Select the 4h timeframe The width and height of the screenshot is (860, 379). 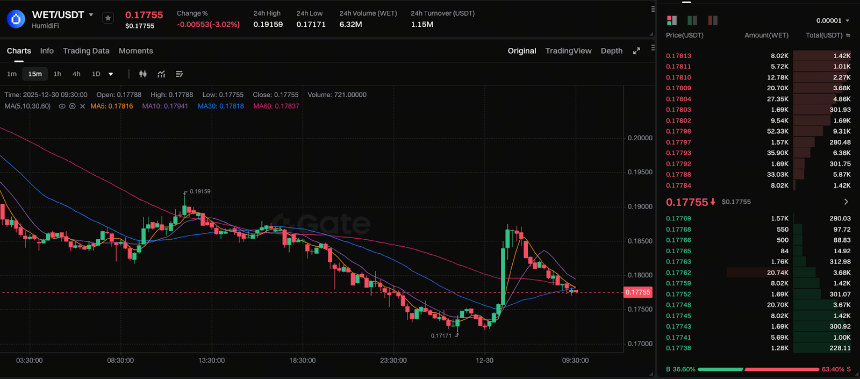(x=76, y=73)
